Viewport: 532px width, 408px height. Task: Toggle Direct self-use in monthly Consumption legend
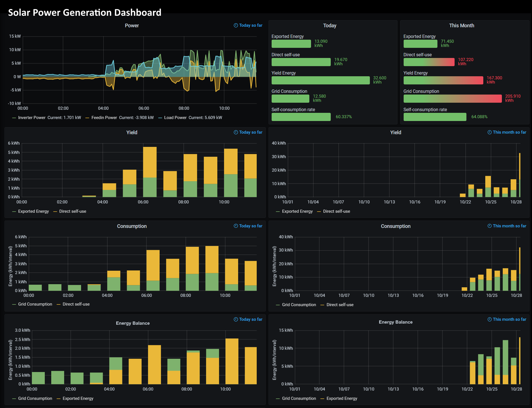click(x=340, y=305)
